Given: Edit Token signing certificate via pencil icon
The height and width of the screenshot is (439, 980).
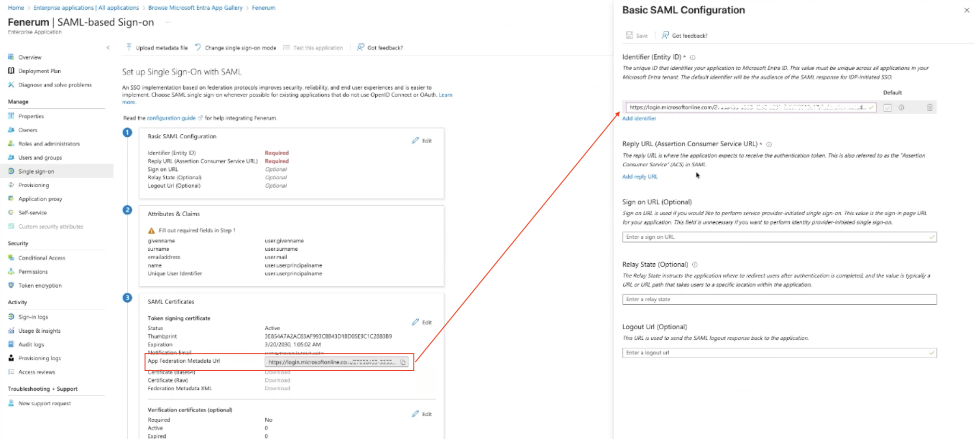Looking at the screenshot, I should pos(416,322).
